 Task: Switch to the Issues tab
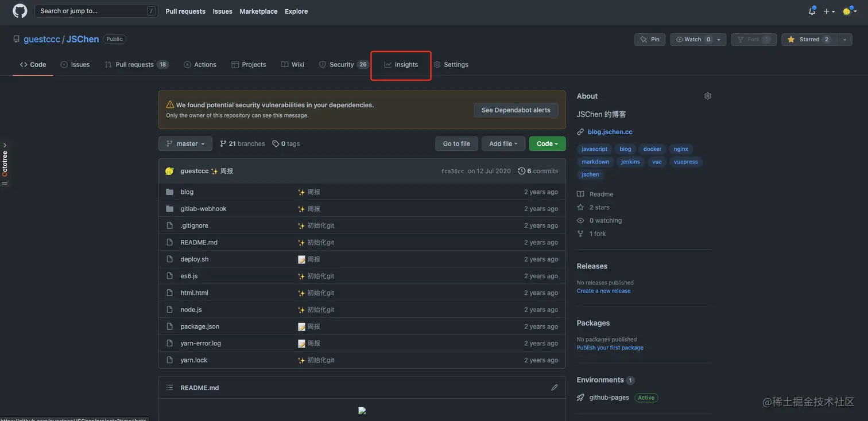click(x=75, y=65)
